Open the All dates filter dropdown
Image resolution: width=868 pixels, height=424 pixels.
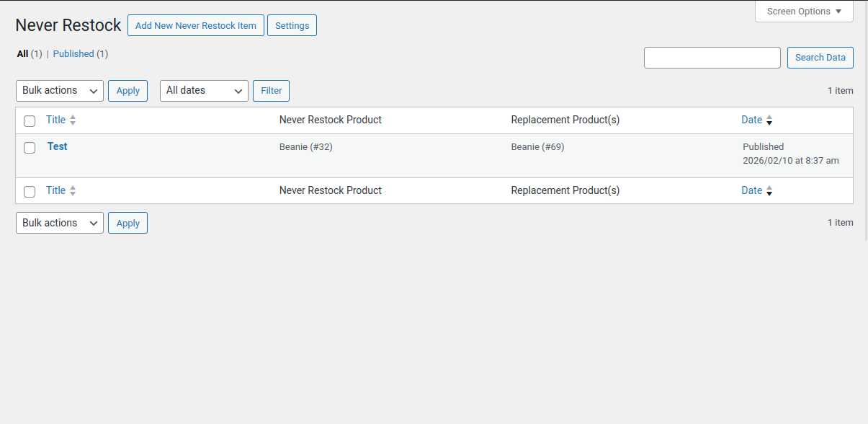click(x=204, y=91)
